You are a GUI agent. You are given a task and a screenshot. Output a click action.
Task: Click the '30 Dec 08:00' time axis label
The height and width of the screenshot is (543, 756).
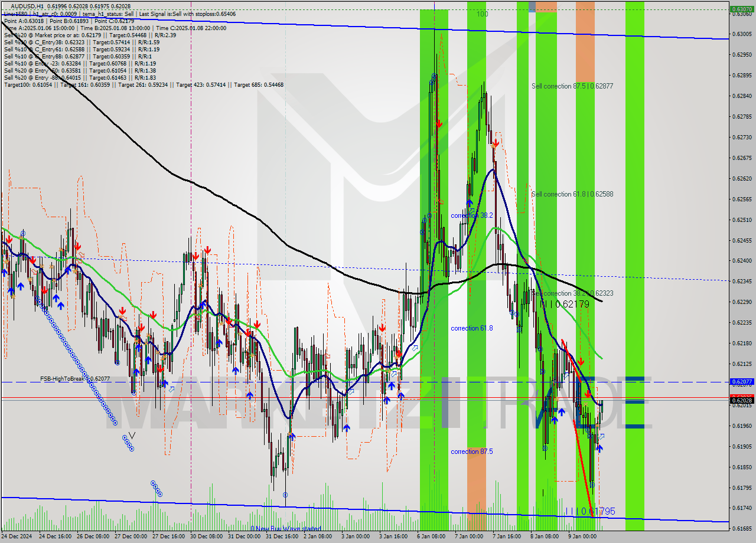[x=207, y=537]
